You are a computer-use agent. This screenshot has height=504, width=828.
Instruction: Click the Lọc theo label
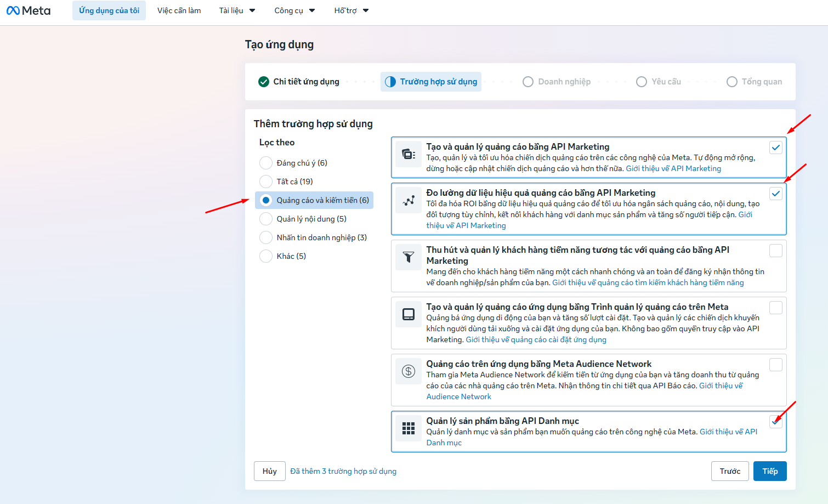point(277,143)
